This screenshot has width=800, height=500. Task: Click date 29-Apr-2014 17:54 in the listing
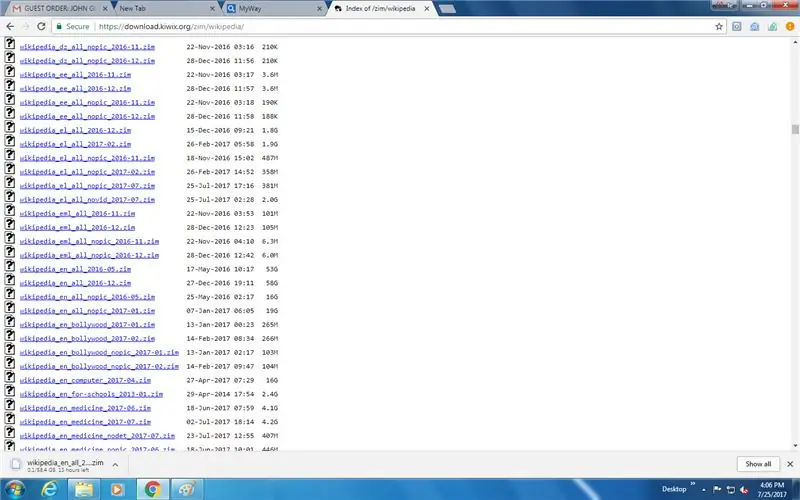click(220, 394)
